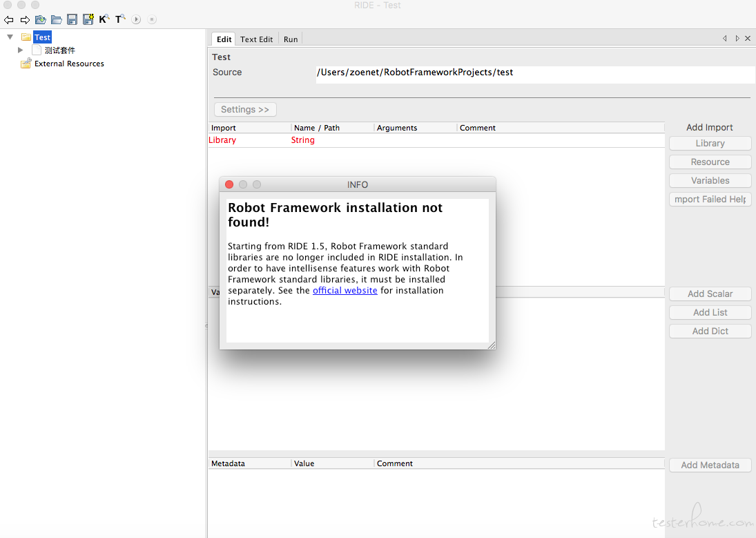The image size is (756, 538).
Task: Save current file with the floppy icon
Action: (x=72, y=20)
